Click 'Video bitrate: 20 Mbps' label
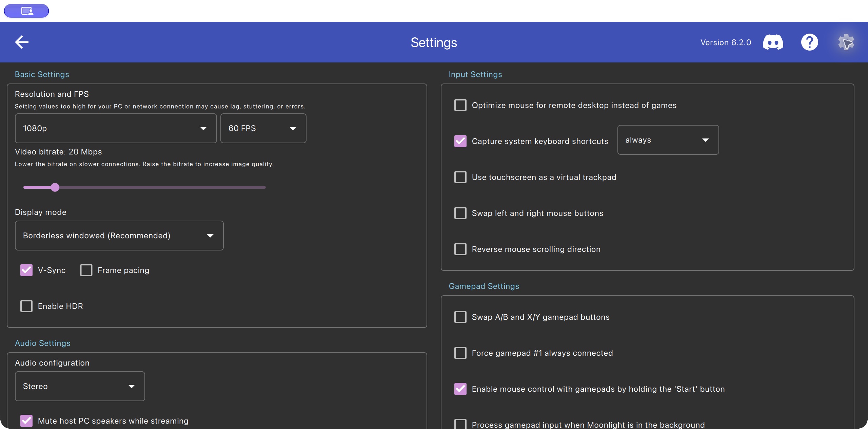Viewport: 868px width, 429px height. click(x=58, y=152)
